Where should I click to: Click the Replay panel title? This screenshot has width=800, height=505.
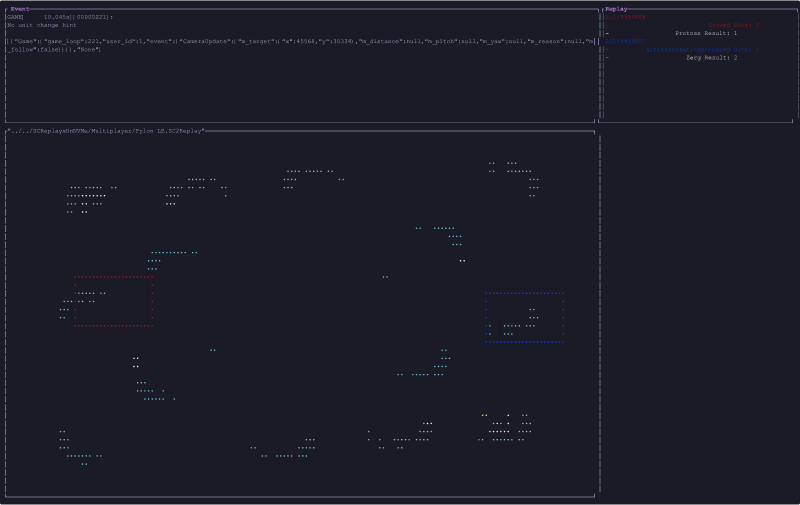click(x=616, y=9)
